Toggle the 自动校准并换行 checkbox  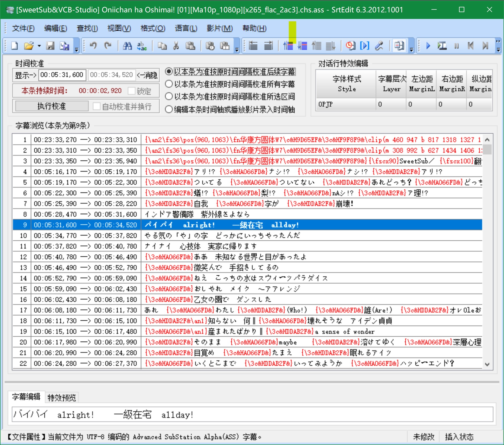tap(122, 106)
